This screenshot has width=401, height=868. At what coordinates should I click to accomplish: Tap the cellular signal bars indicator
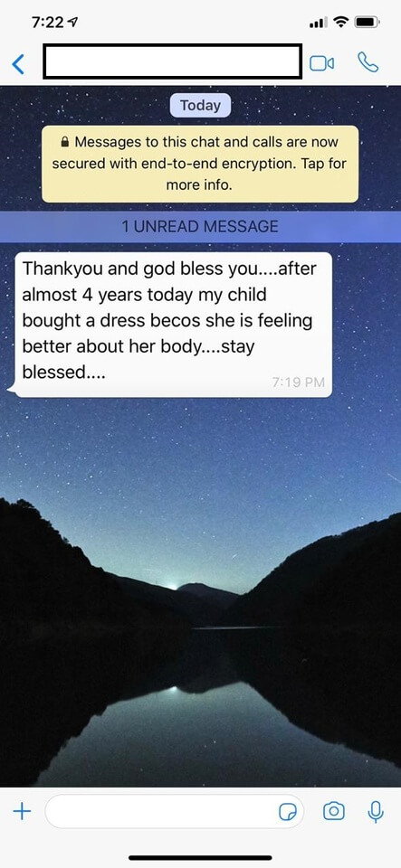point(319,24)
